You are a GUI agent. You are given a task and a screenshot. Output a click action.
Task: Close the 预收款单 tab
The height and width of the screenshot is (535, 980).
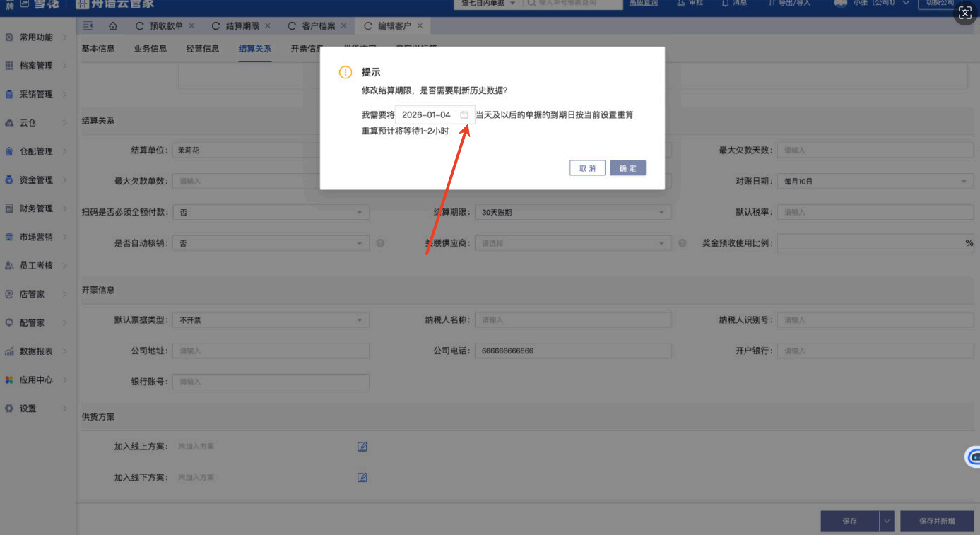pyautogui.click(x=191, y=26)
